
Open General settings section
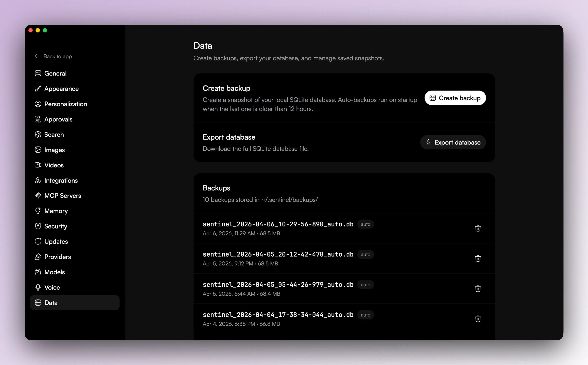[x=75, y=73]
